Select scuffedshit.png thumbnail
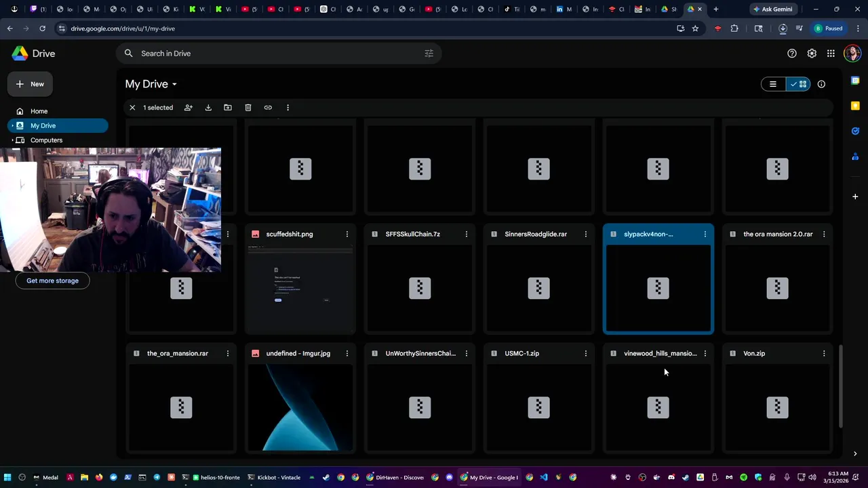868x488 pixels. 300,289
